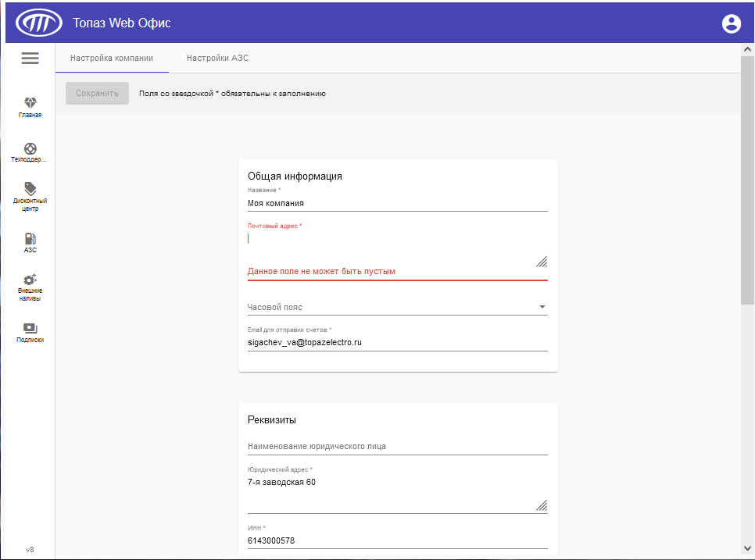The width and height of the screenshot is (755, 560).
Task: Open Дисконтный центр tag icon
Action: (x=30, y=188)
